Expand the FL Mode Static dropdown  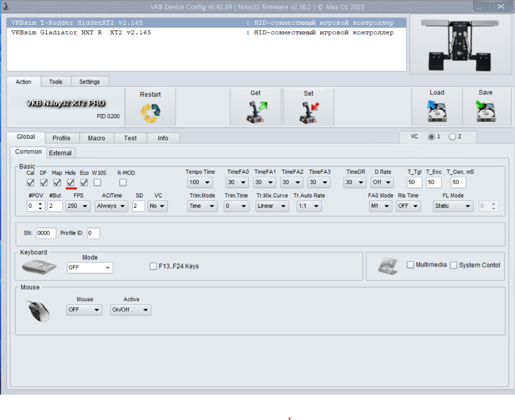[x=452, y=206]
